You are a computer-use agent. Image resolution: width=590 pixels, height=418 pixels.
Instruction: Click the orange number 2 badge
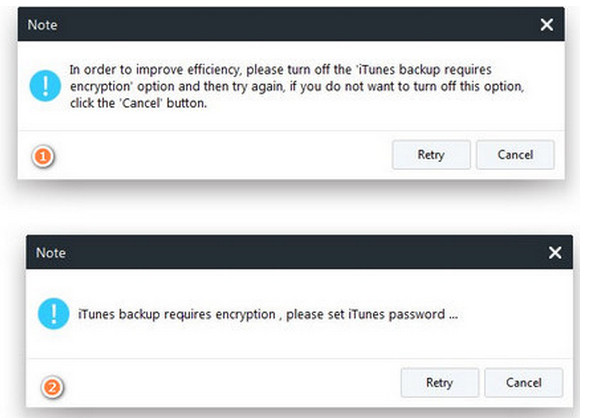pos(52,387)
